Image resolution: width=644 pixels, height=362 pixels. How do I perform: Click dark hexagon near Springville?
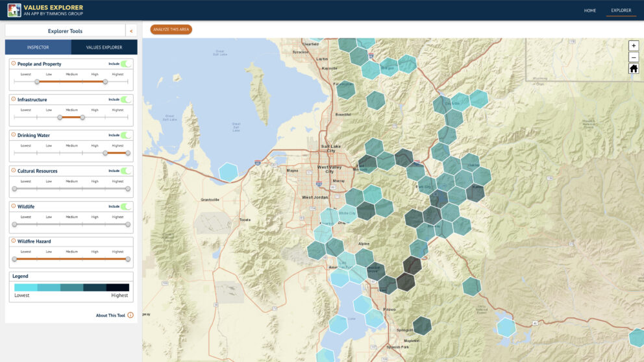click(422, 326)
